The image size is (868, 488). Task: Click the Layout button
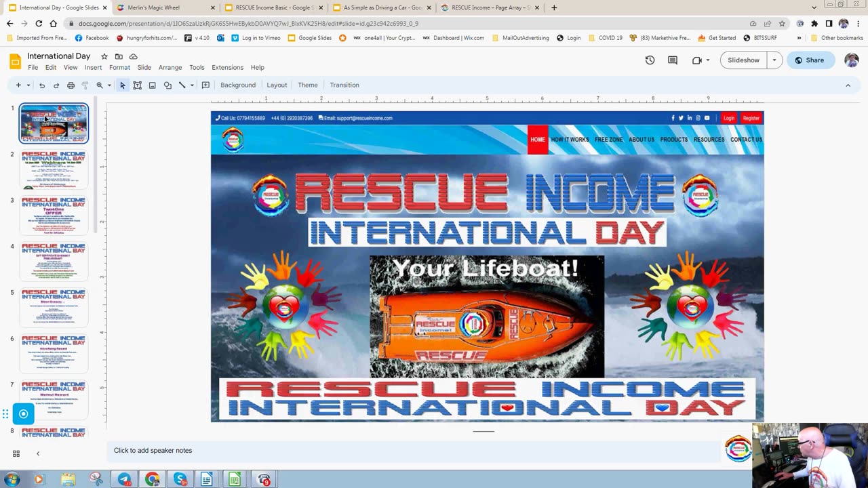tap(277, 85)
